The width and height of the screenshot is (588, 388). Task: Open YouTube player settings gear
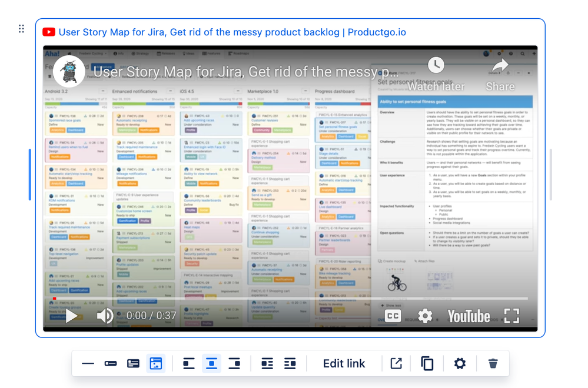425,316
